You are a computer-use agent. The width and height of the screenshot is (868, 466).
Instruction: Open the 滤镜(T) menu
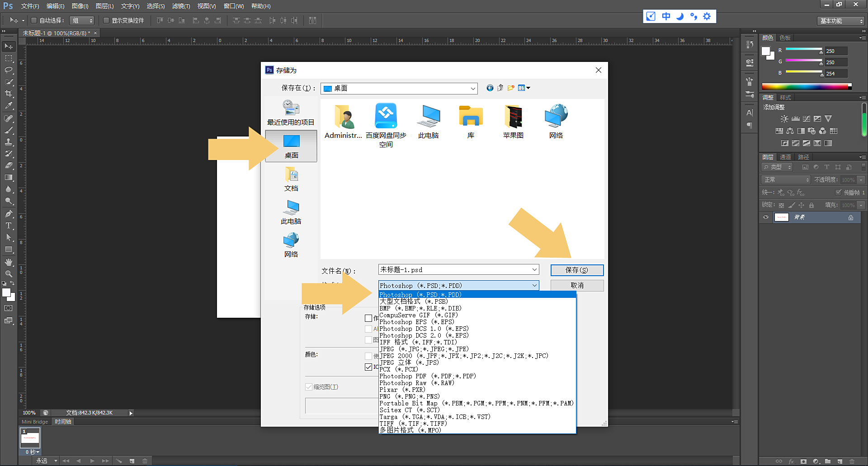pos(181,6)
